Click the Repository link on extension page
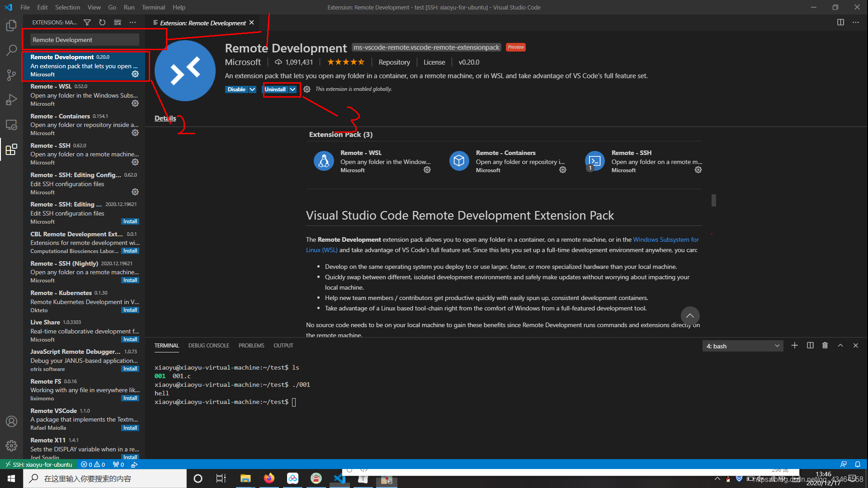The image size is (868, 488). tap(393, 62)
